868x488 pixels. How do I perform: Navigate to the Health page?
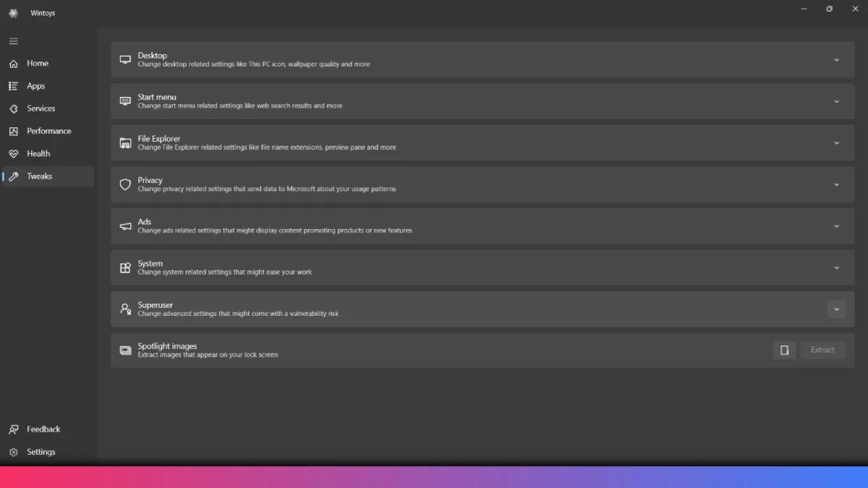(x=48, y=154)
